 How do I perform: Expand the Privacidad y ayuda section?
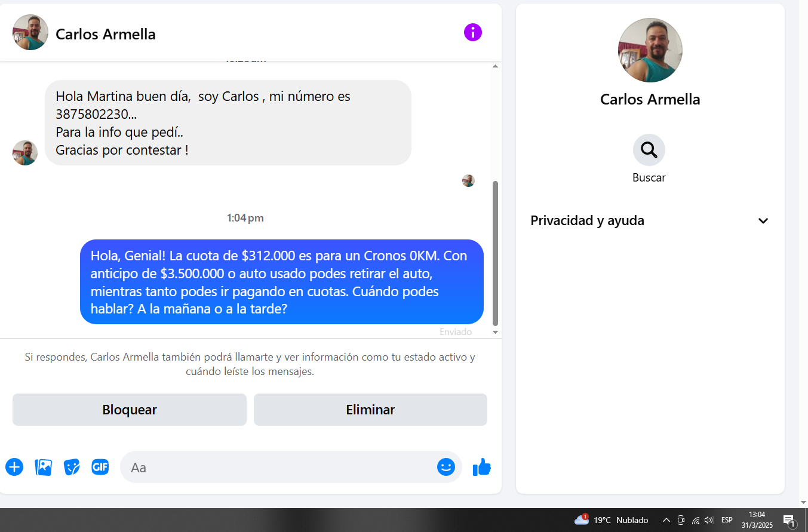pyautogui.click(x=650, y=221)
